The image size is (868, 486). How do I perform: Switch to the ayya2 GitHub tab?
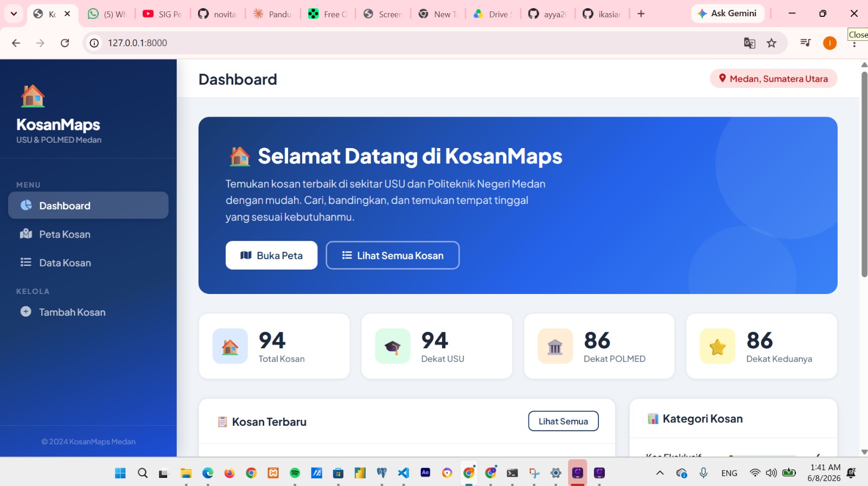[547, 14]
